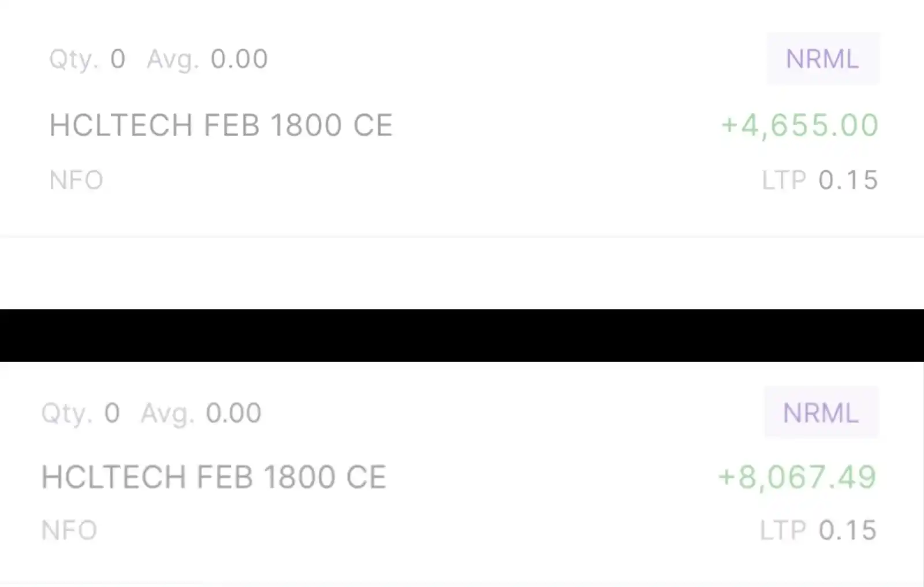
Task: Tap LTP 0.15 below +8,067.49
Action: pos(818,530)
